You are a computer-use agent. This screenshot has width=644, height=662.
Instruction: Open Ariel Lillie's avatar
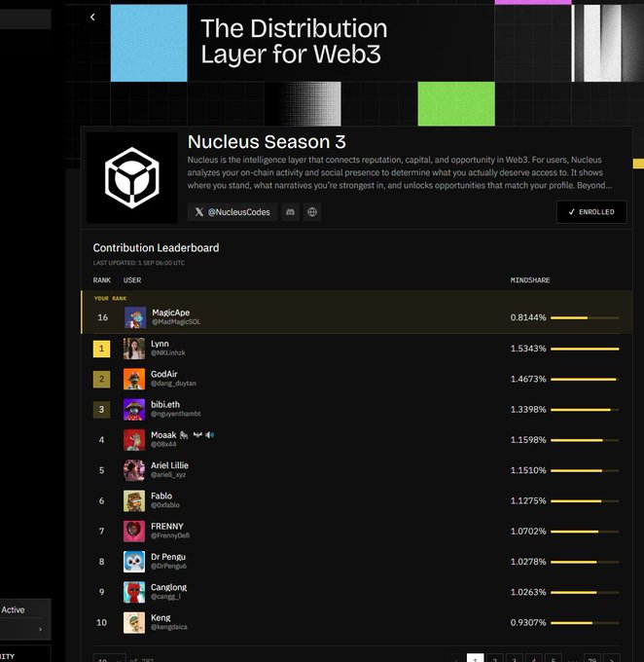point(134,470)
